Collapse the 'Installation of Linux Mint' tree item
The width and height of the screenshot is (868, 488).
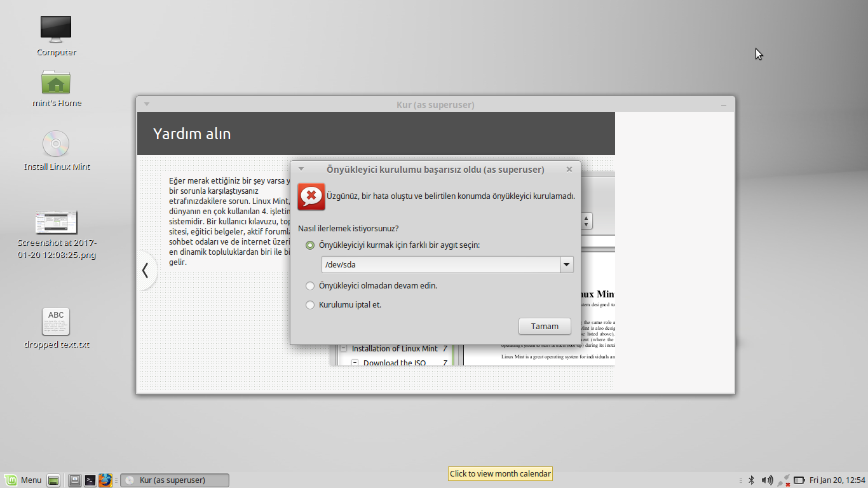coord(344,349)
